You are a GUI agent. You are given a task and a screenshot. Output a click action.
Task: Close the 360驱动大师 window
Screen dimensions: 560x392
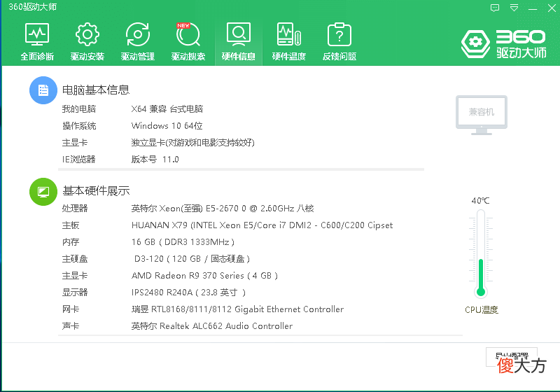[552, 8]
